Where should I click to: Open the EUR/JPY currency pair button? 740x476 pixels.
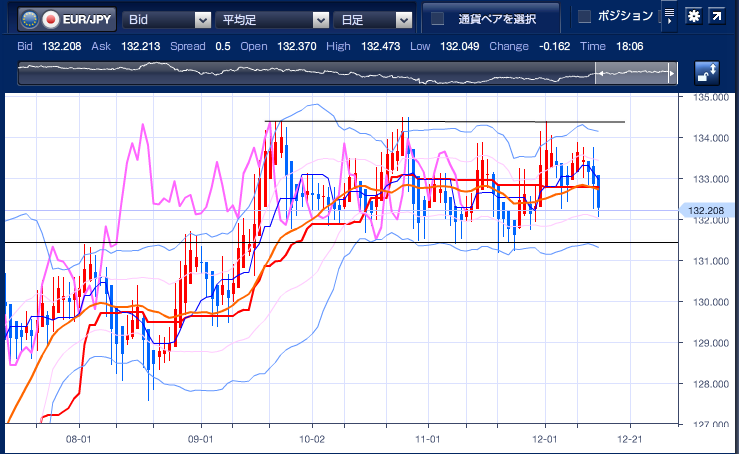coord(66,19)
